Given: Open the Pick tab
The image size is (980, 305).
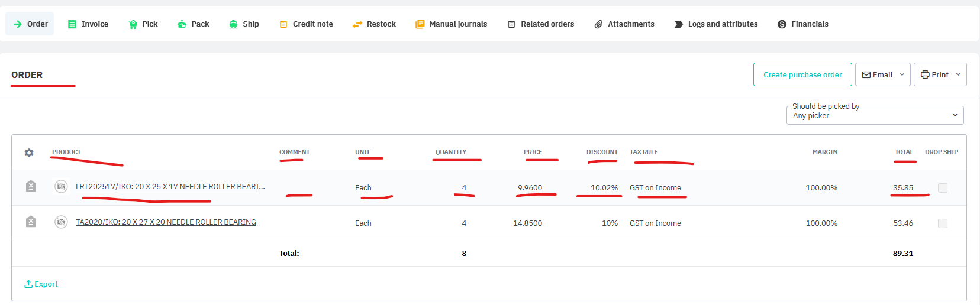Looking at the screenshot, I should (x=143, y=24).
